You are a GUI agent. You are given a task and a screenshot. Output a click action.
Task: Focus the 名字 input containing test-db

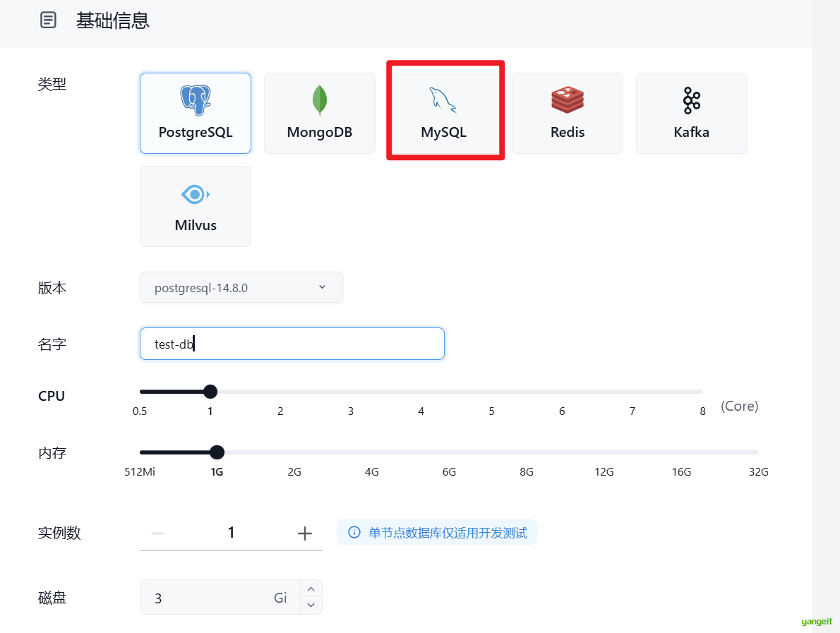coord(292,344)
